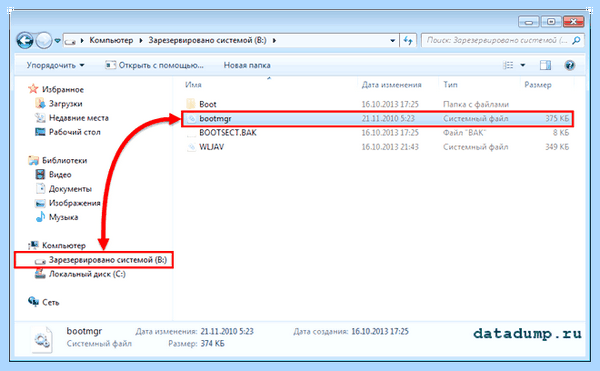Screen dimensions: 600x371
Task: Select Зарезервировано системой (B:) in navigation pane
Action: (108, 260)
